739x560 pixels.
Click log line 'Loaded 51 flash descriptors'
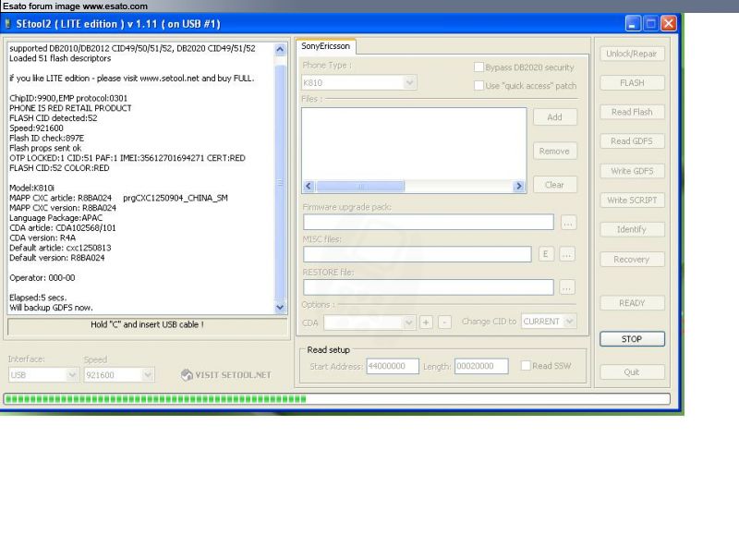pos(60,58)
